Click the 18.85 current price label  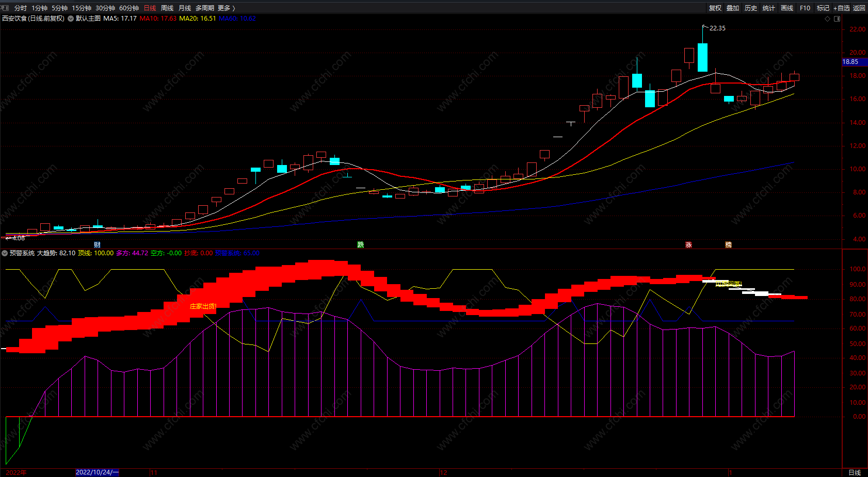(850, 62)
